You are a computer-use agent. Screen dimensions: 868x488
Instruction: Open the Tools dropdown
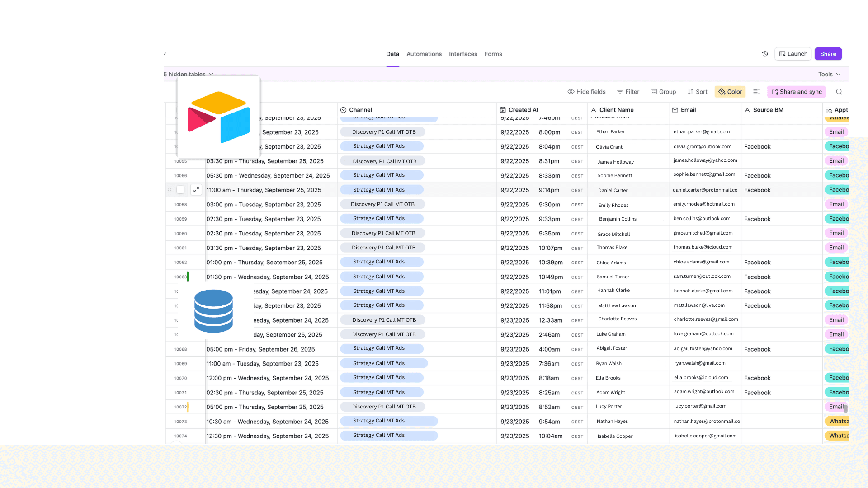(x=829, y=74)
